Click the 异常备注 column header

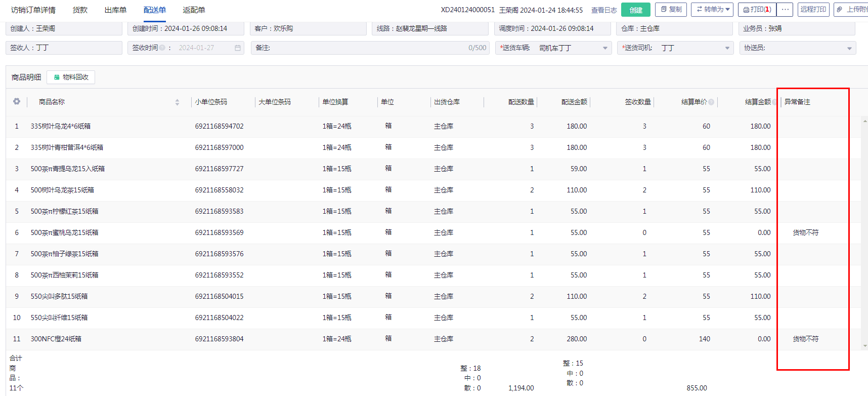click(797, 102)
